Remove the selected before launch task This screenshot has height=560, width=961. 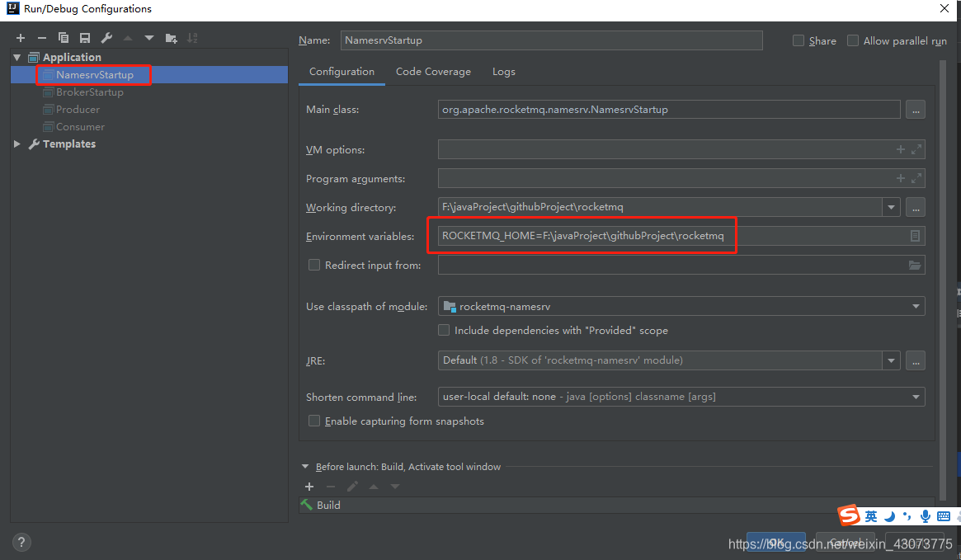(331, 487)
